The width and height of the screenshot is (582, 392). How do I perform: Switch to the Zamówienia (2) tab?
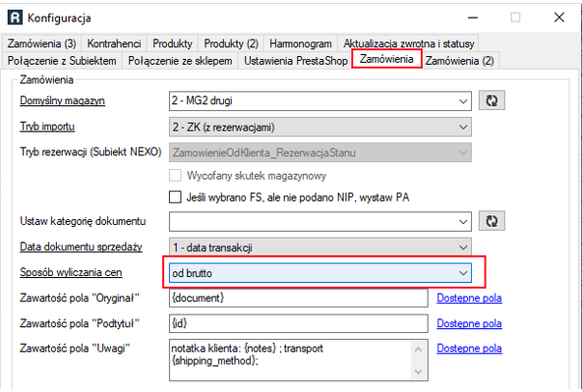(x=459, y=61)
